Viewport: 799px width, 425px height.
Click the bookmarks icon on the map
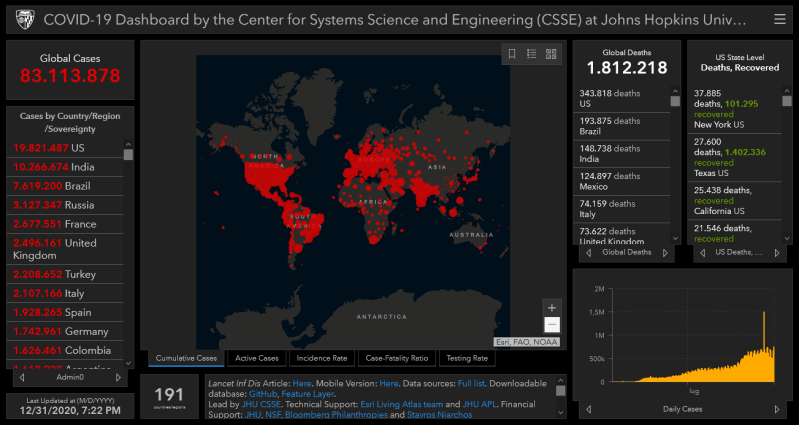pyautogui.click(x=512, y=54)
